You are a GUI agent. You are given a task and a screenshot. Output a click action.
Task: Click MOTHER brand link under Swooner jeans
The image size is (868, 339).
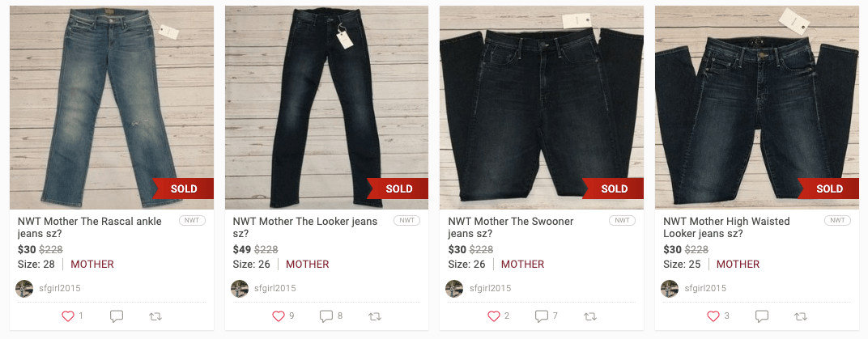522,265
